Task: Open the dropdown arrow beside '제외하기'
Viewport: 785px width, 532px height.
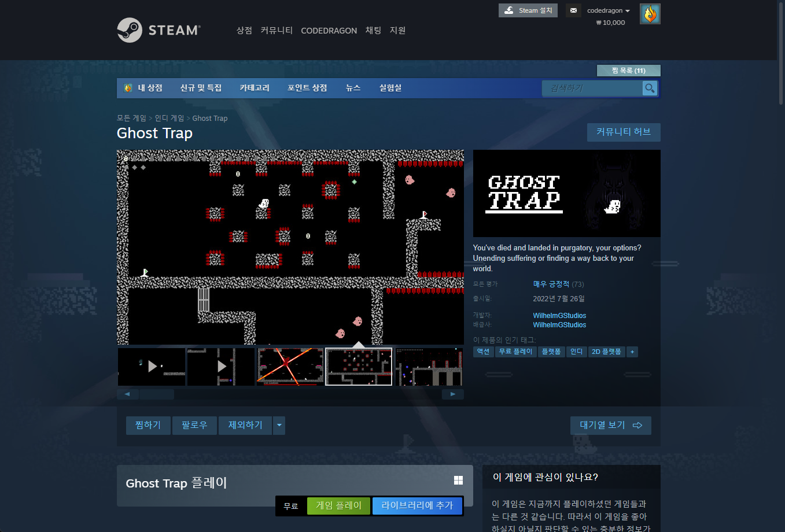Action: (x=279, y=425)
